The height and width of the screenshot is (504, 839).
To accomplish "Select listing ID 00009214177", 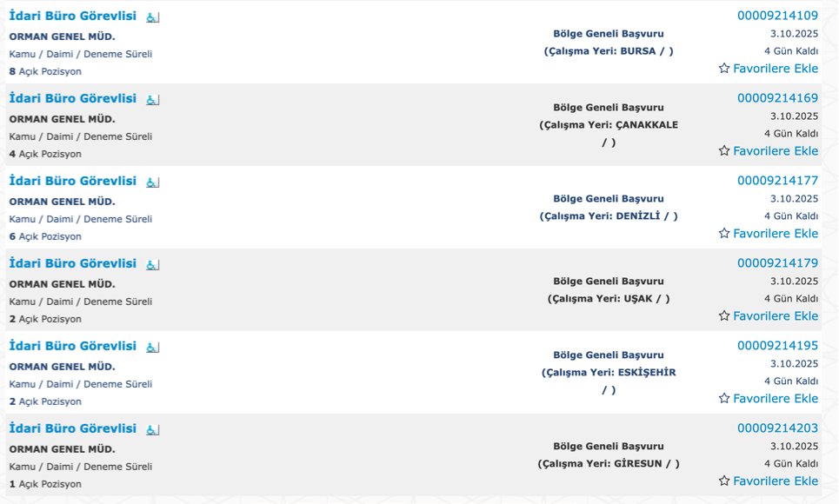I will coord(777,181).
